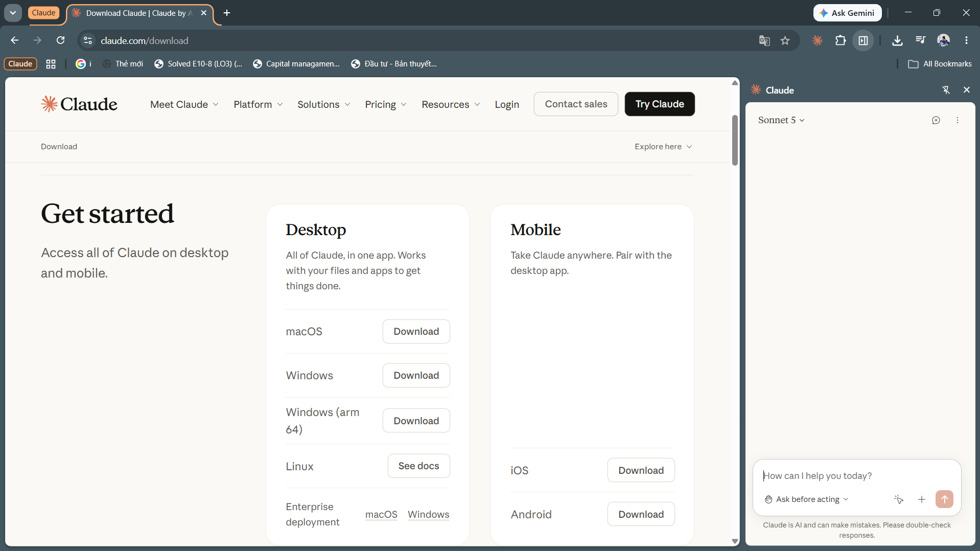Viewport: 980px width, 551px height.
Task: Open the Google bookmark
Action: pyautogui.click(x=83, y=64)
